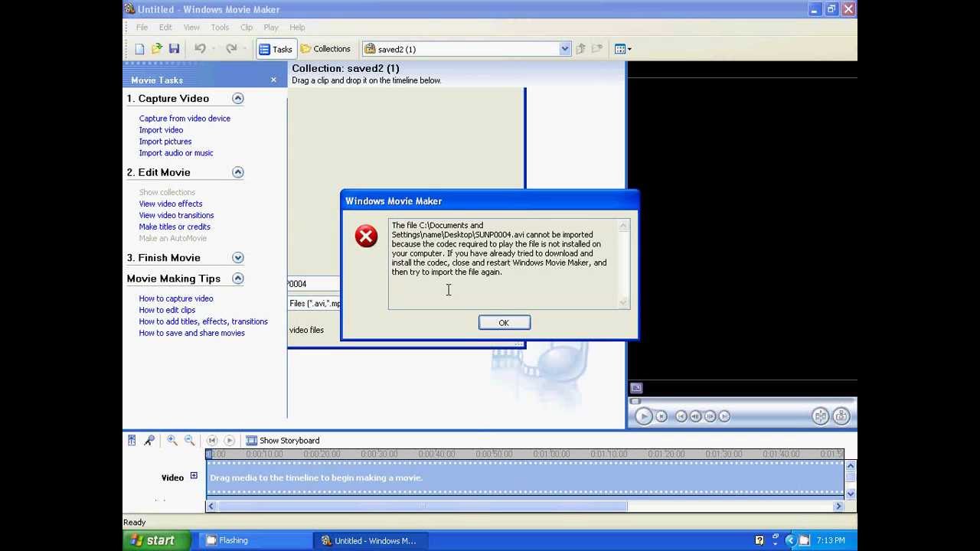980x551 pixels.
Task: Click the New Project toolbar icon
Action: pos(139,49)
